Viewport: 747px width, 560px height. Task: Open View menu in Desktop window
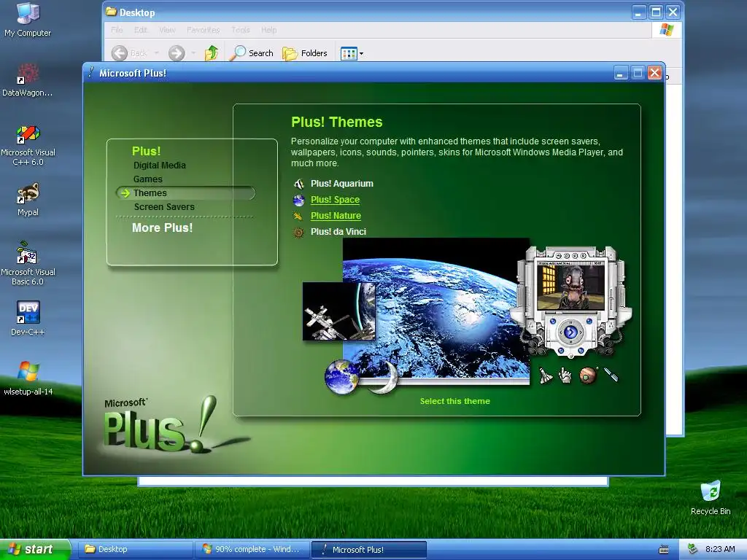(167, 30)
